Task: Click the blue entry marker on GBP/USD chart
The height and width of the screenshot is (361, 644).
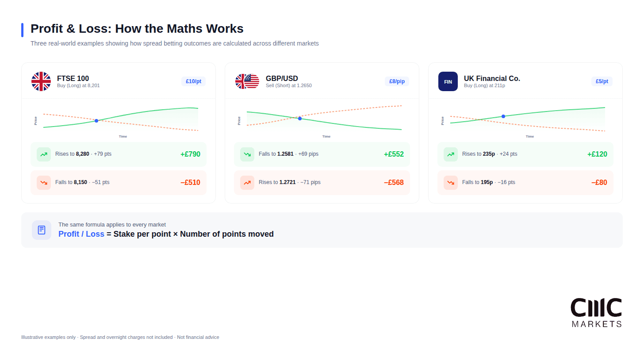Action: point(300,119)
